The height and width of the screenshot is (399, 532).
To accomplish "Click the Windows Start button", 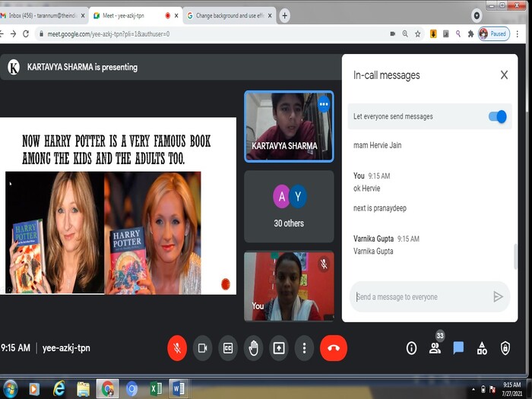I will (x=9, y=389).
